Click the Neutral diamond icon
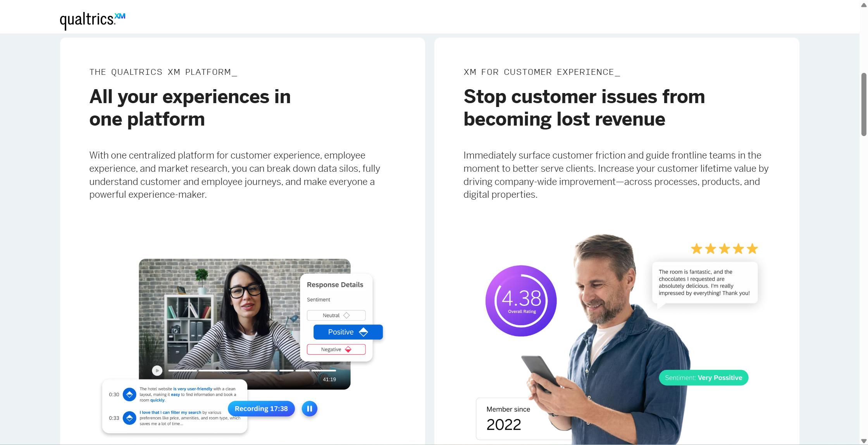Viewport: 868px width, 445px height. coord(346,316)
